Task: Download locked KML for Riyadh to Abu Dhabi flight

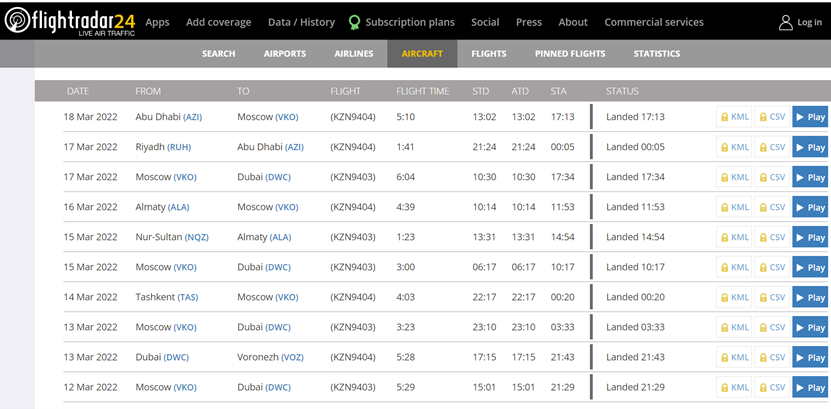Action: point(734,147)
